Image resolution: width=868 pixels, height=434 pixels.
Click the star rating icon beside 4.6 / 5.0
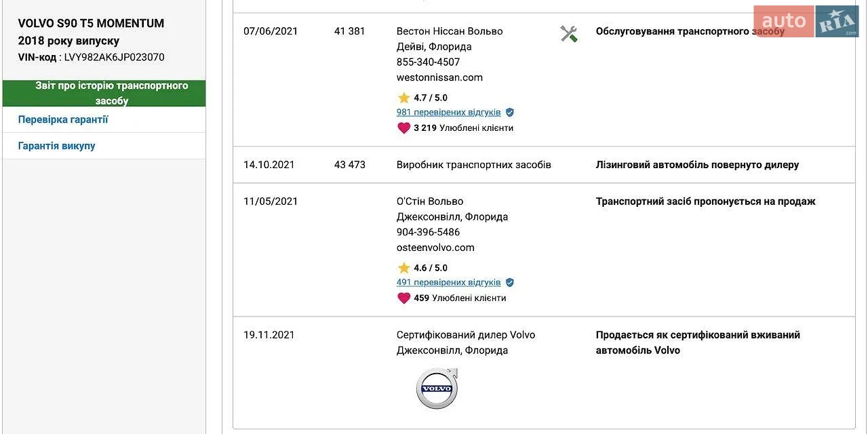point(404,268)
